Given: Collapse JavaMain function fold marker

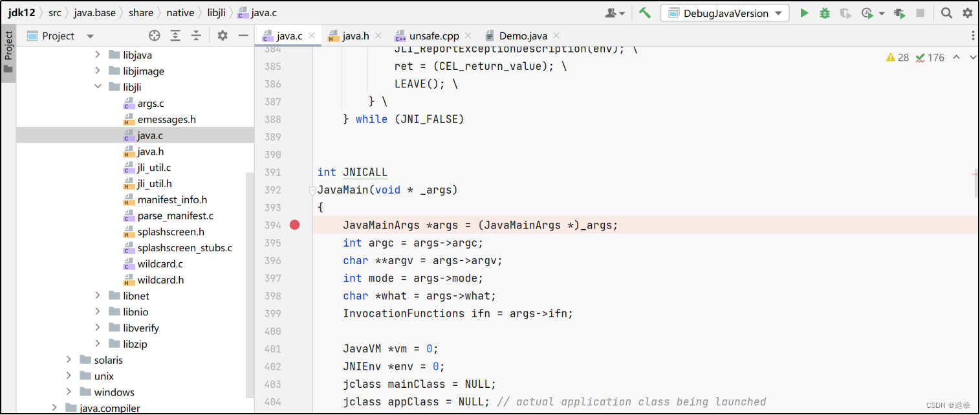Looking at the screenshot, I should click(x=312, y=191).
